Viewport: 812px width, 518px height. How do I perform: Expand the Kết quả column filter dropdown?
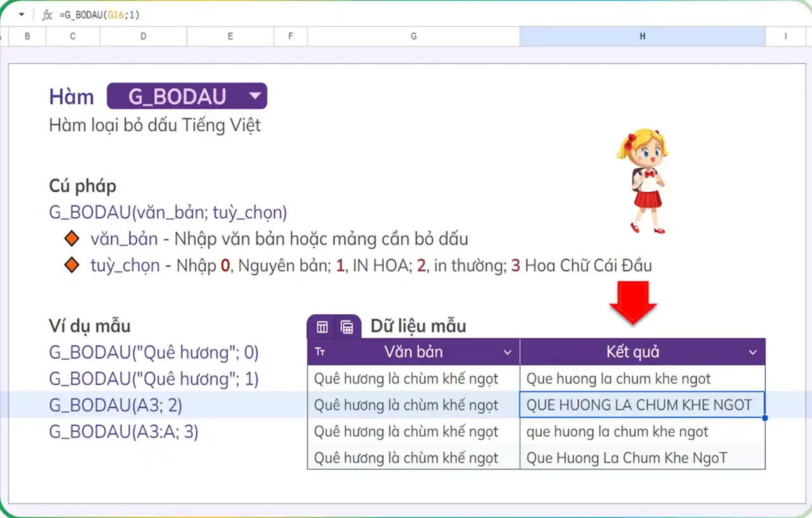coord(752,353)
